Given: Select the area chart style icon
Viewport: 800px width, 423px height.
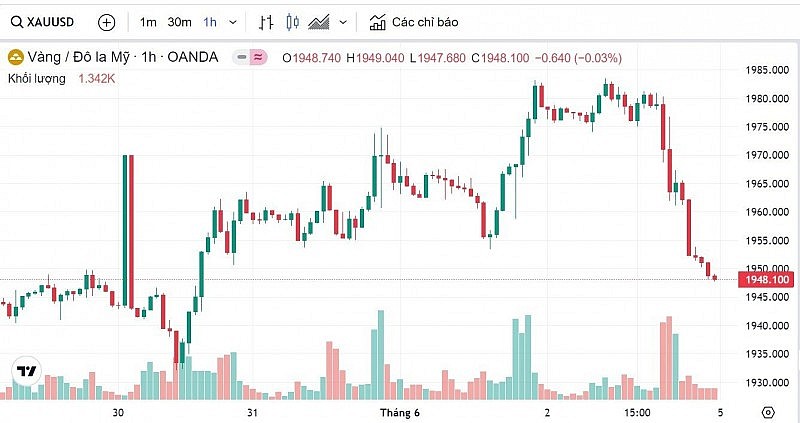Looking at the screenshot, I should [x=320, y=22].
